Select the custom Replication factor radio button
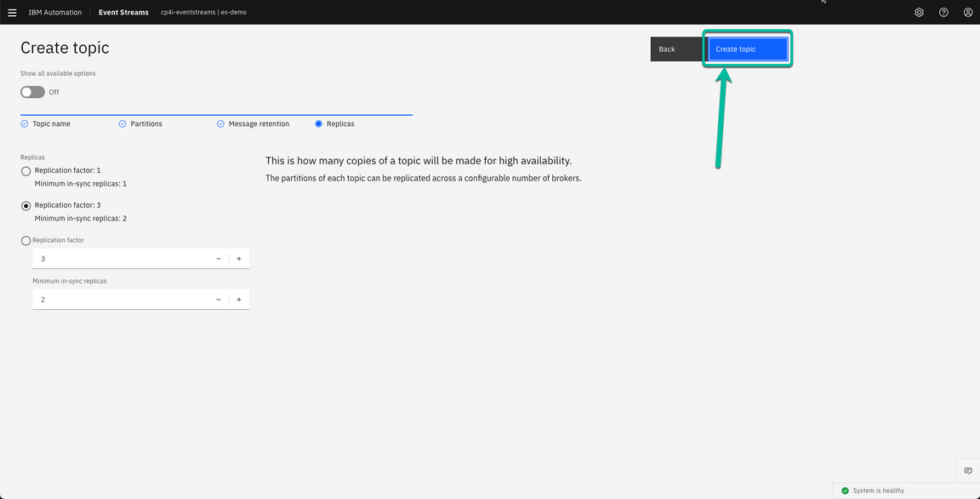The height and width of the screenshot is (499, 980). point(26,239)
